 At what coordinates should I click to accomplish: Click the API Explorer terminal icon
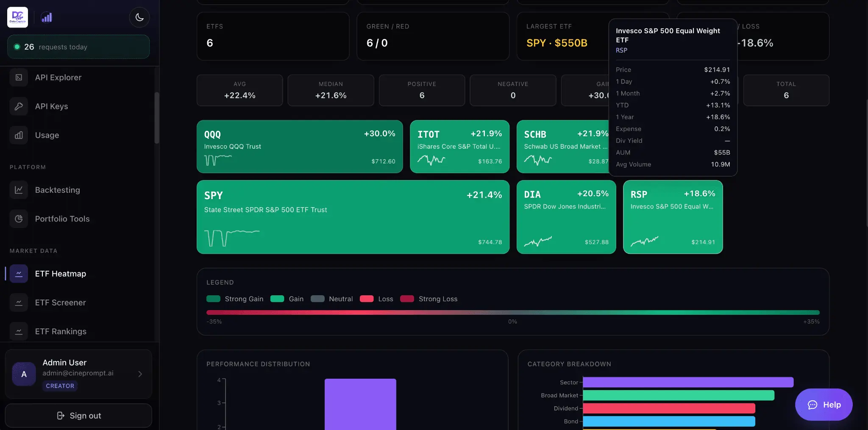point(19,78)
